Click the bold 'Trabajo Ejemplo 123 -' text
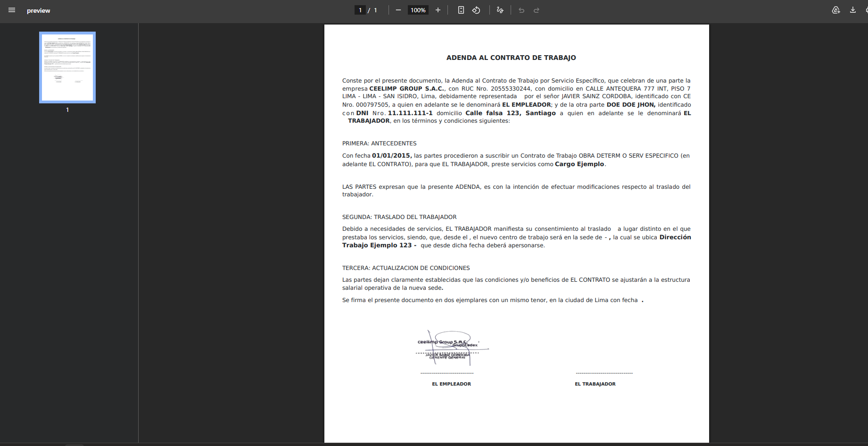Screen dimensions: 868x446 [x=379, y=245]
